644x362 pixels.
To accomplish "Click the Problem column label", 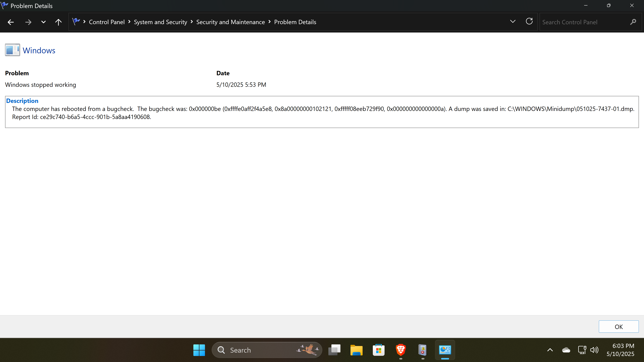I will coord(17,73).
